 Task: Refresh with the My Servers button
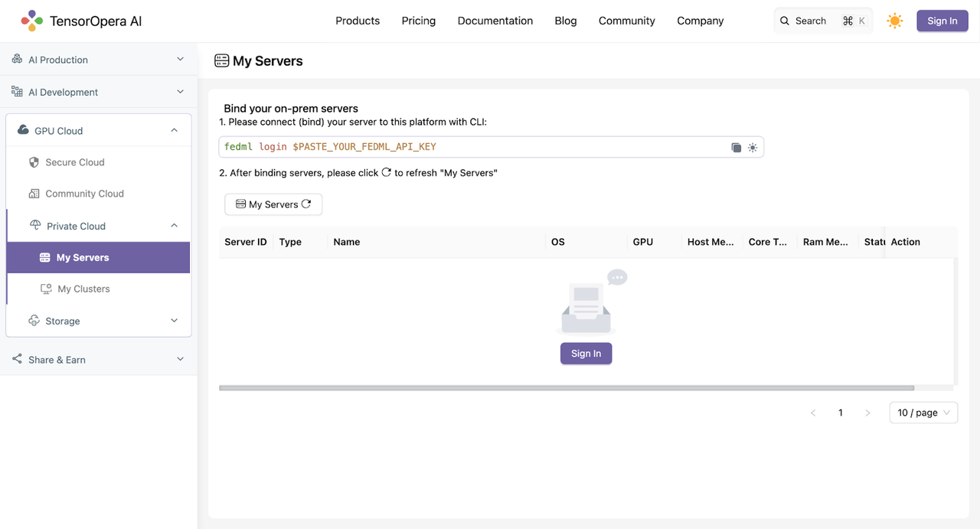point(273,204)
